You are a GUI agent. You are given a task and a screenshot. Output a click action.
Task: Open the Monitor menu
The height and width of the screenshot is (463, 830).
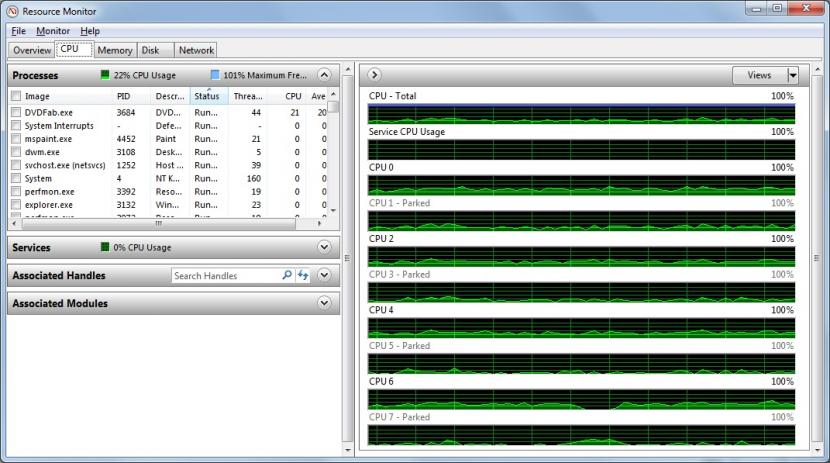(53, 31)
